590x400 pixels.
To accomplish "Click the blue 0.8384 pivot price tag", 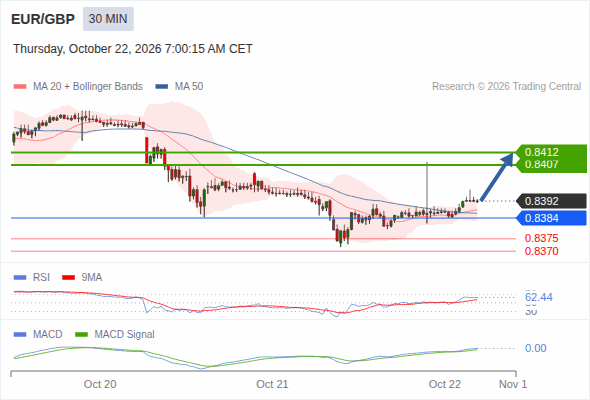I will pyautogui.click(x=551, y=218).
